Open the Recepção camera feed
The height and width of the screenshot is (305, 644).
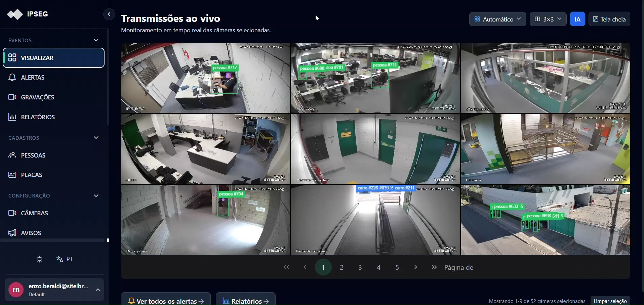coord(205,220)
